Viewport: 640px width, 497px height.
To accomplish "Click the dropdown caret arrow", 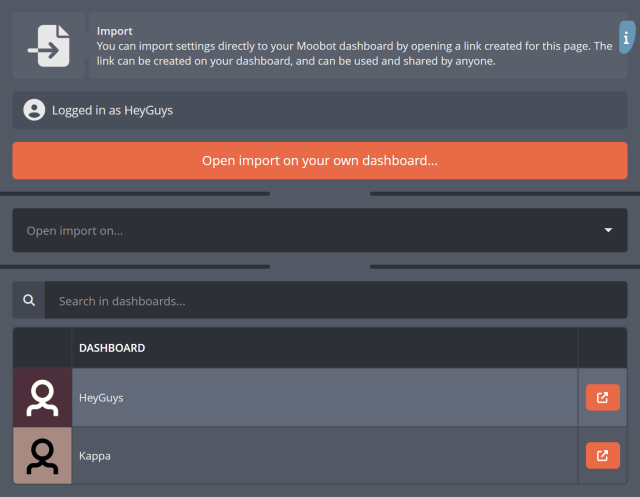I will click(608, 230).
